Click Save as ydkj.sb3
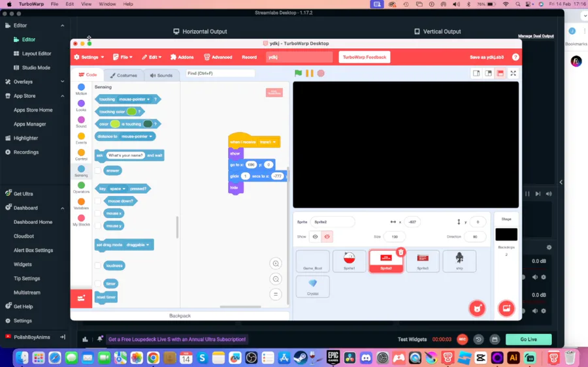 click(486, 57)
